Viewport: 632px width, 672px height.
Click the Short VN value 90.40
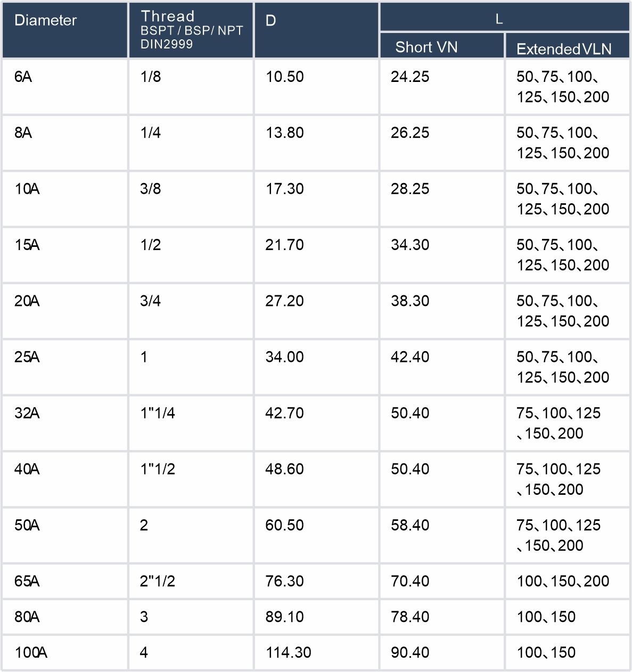tap(410, 652)
